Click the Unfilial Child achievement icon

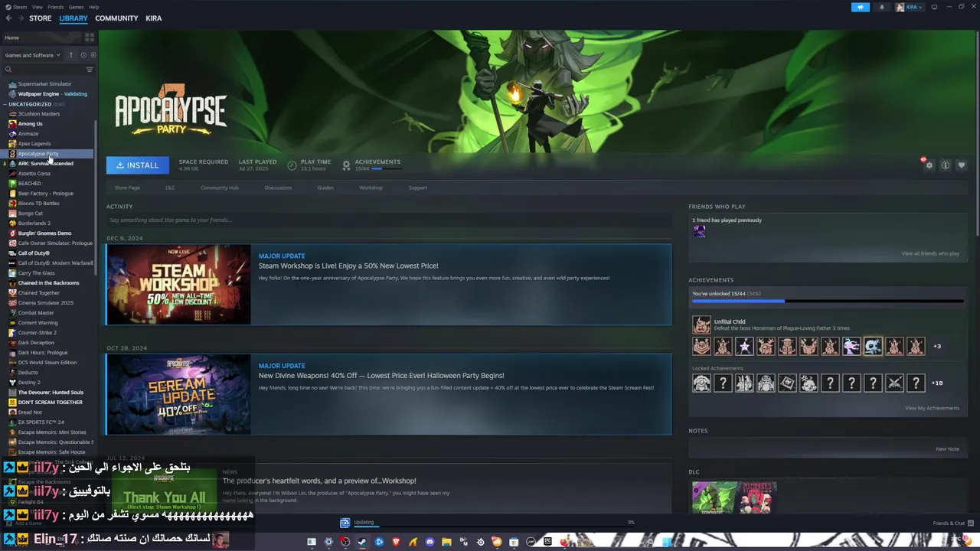point(701,324)
